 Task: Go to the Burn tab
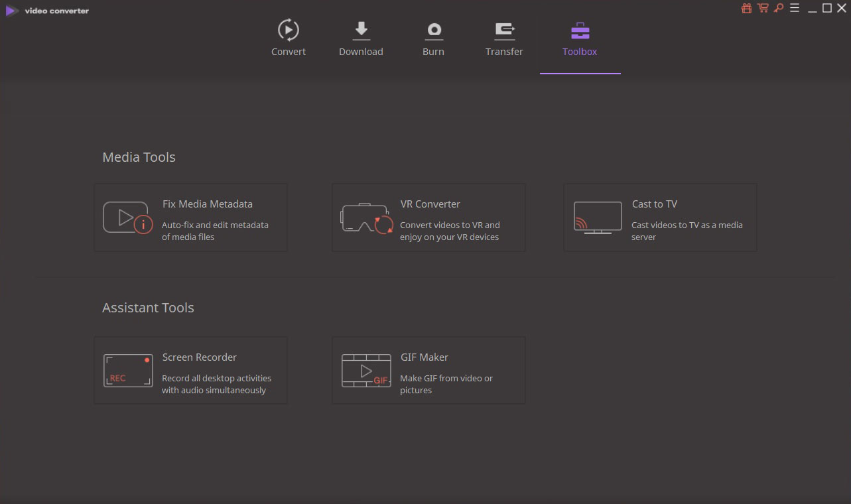[433, 38]
